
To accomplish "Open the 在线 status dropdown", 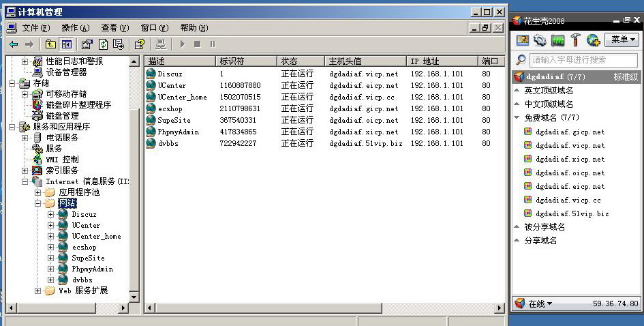I will (540, 303).
